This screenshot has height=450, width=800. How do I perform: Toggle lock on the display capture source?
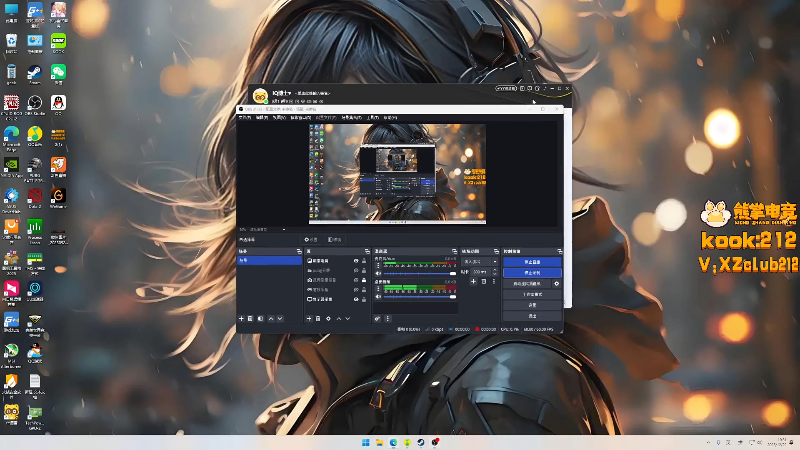tap(364, 299)
